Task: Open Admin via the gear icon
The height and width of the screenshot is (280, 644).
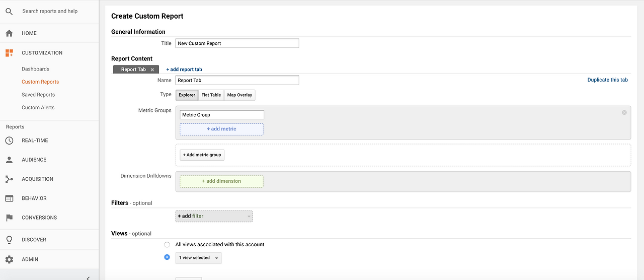Action: (x=9, y=259)
